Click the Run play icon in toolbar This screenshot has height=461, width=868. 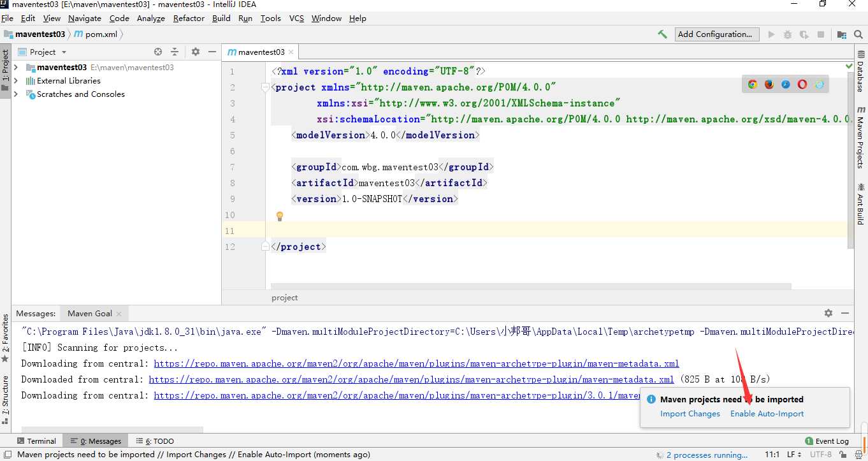tap(771, 34)
